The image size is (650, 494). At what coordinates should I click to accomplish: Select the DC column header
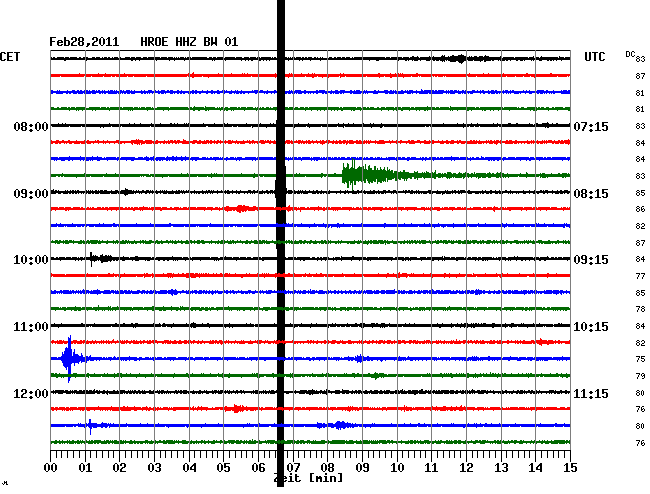point(630,54)
